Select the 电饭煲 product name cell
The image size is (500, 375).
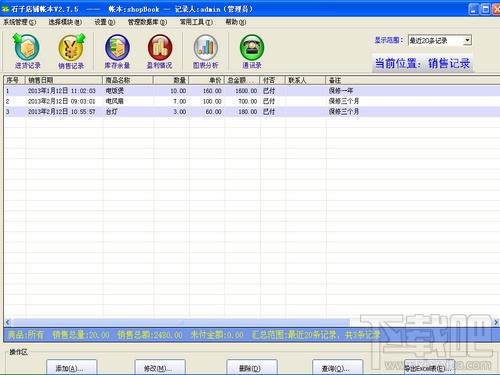[115, 91]
